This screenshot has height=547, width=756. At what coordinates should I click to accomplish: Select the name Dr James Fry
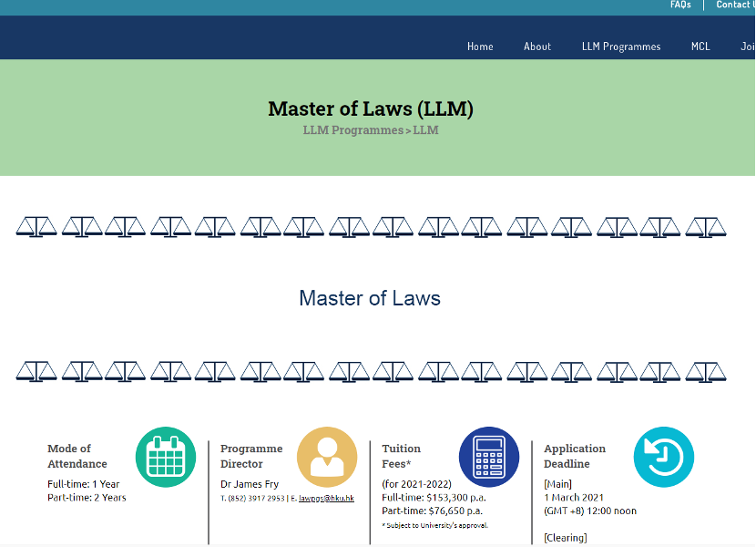point(250,484)
